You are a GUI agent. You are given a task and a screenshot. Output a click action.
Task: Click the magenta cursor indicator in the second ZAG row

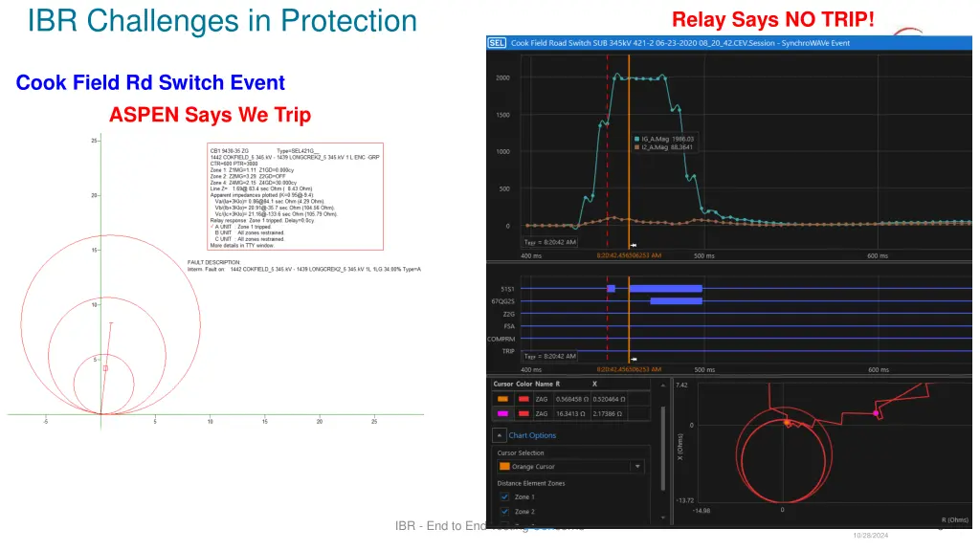tap(502, 413)
